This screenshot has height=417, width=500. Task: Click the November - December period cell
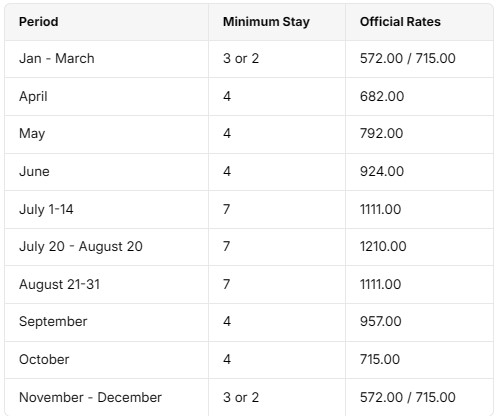90,398
